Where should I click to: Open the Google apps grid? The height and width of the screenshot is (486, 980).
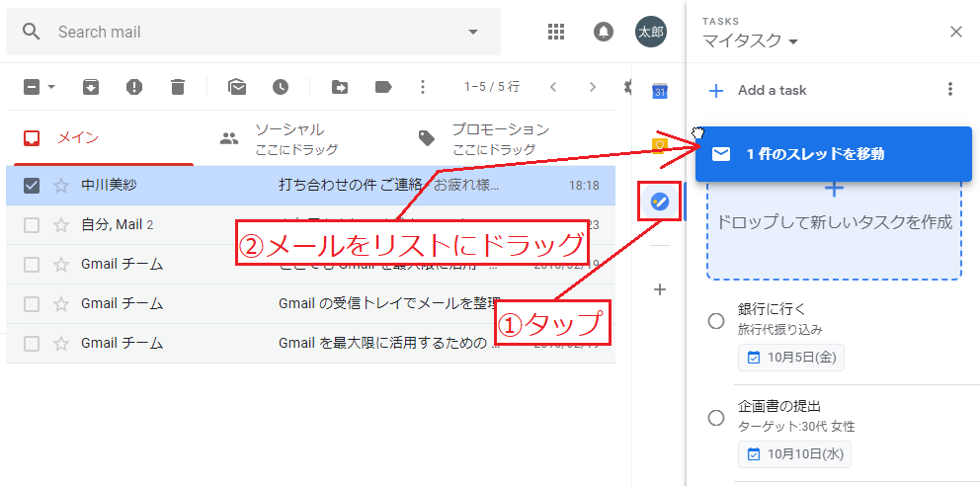click(556, 32)
